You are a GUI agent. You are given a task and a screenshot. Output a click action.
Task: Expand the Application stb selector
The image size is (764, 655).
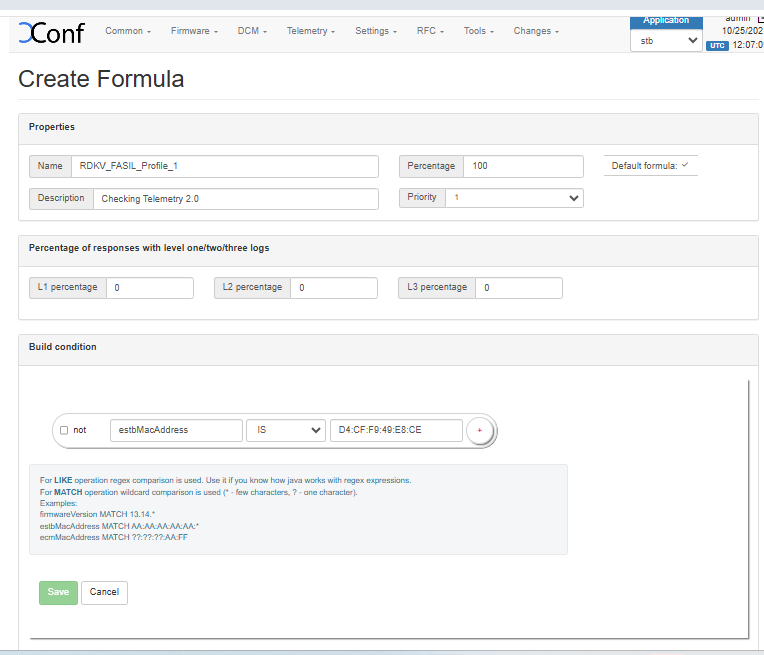pyautogui.click(x=666, y=41)
